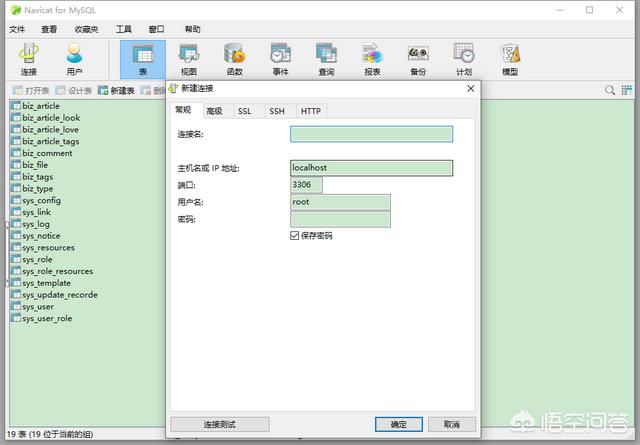Image resolution: width=640 pixels, height=445 pixels.
Task: Open the 报表 reports icon
Action: (x=372, y=60)
